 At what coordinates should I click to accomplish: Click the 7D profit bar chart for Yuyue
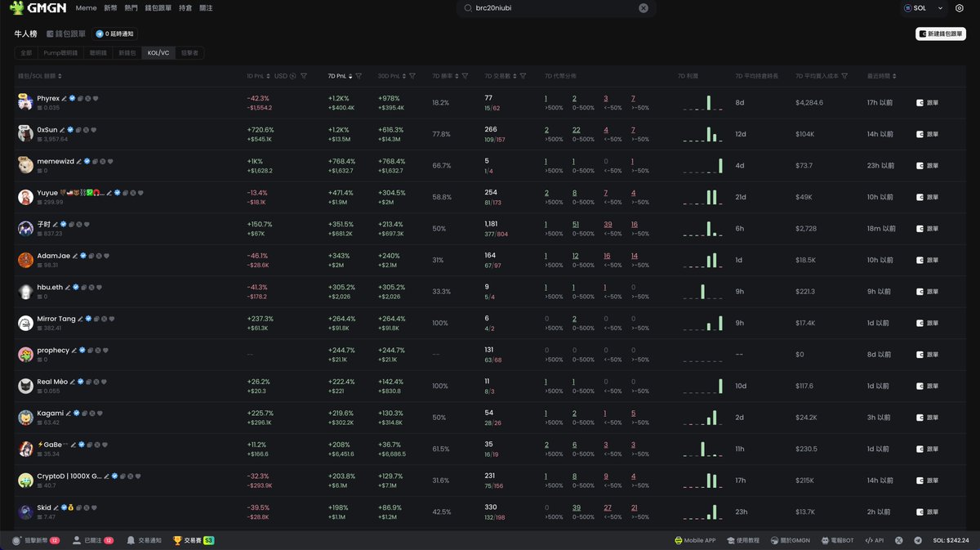point(703,197)
